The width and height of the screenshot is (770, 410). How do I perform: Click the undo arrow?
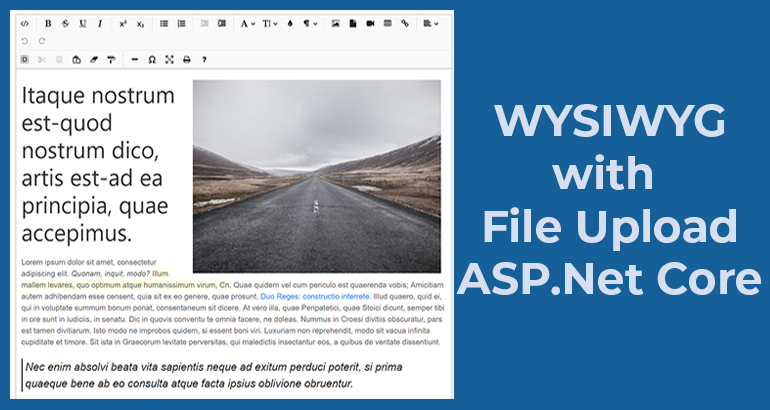pyautogui.click(x=25, y=41)
